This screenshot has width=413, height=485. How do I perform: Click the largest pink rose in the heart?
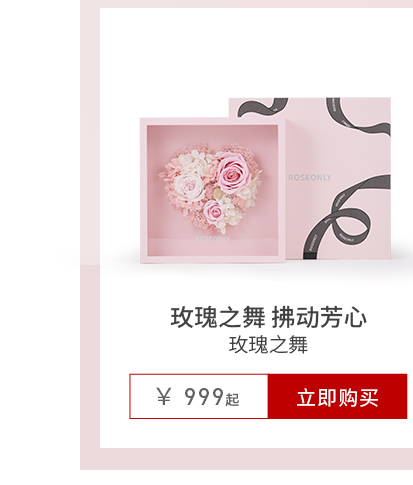(x=231, y=172)
